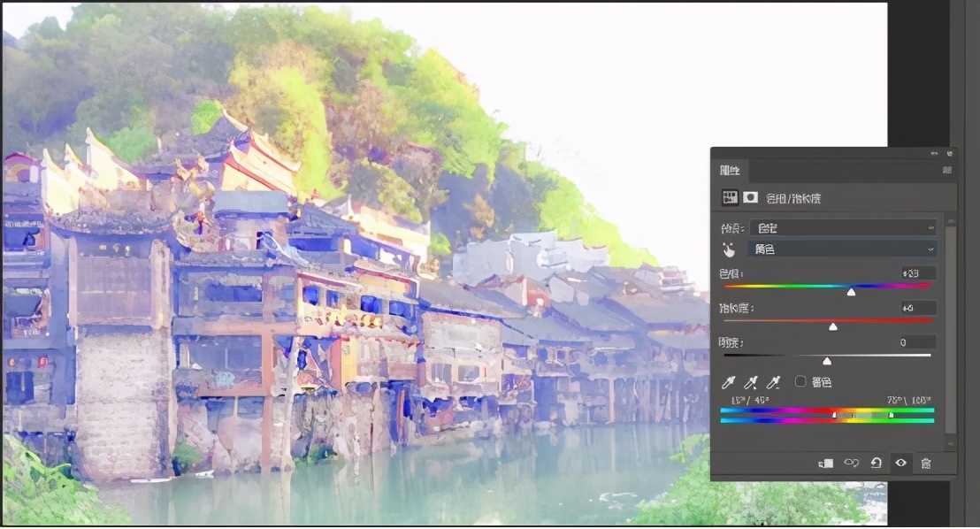The height and width of the screenshot is (529, 980).
Task: Activate the on-image targeted adjustment hand tool
Action: tap(730, 249)
